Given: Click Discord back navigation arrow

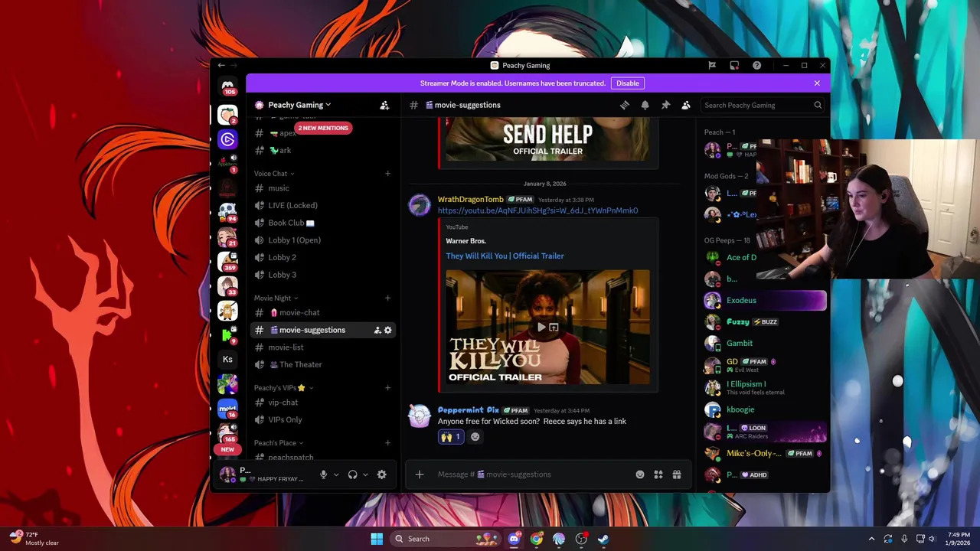Looking at the screenshot, I should (221, 65).
